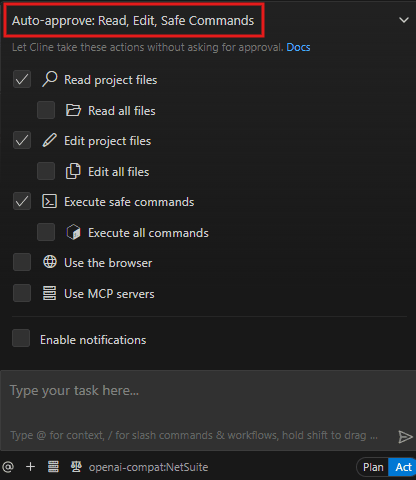416x480 pixels.
Task: Click the pencil icon beside Edit project files
Action: tap(50, 140)
